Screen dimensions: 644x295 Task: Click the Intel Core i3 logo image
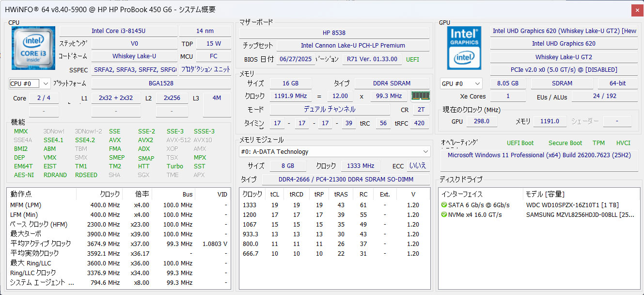click(x=33, y=48)
